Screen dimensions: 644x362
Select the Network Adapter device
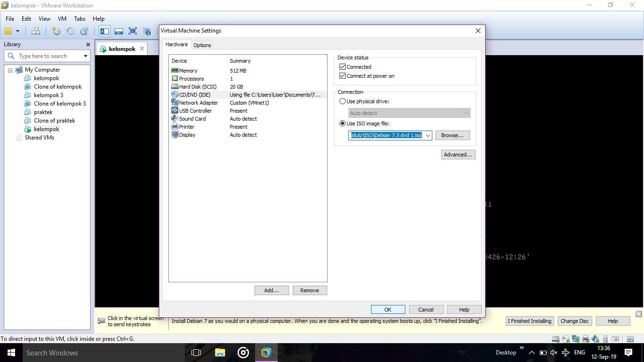(248, 103)
